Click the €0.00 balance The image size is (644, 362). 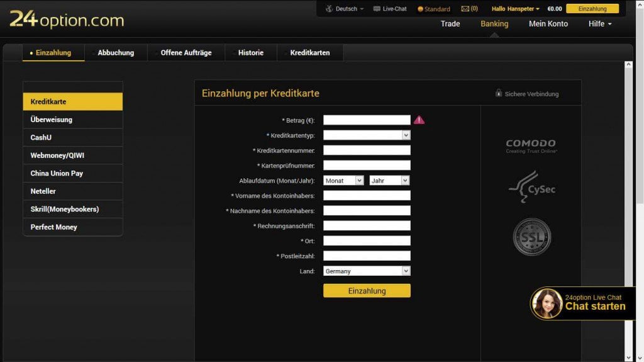click(x=555, y=9)
